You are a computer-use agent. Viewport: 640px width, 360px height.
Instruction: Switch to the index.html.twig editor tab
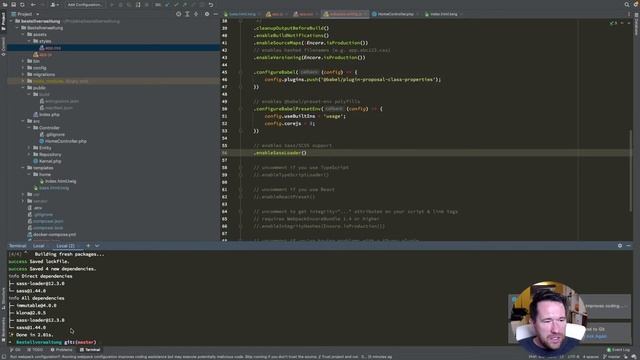tap(443, 14)
